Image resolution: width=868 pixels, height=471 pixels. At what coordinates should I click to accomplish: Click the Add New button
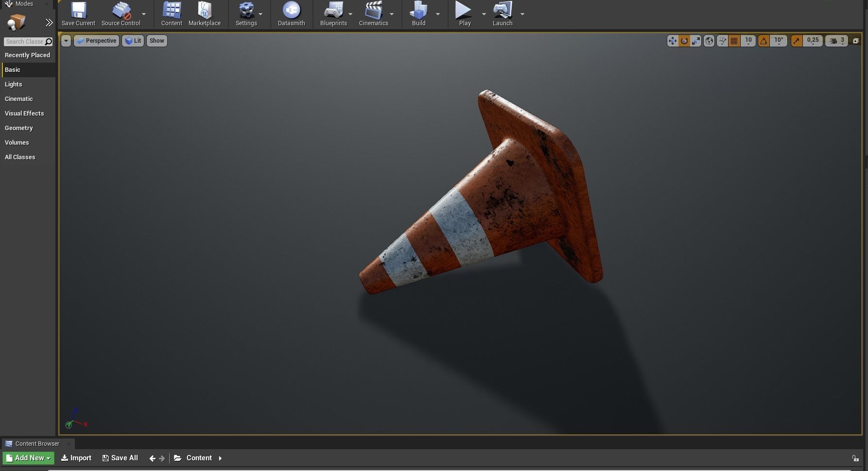coord(29,458)
